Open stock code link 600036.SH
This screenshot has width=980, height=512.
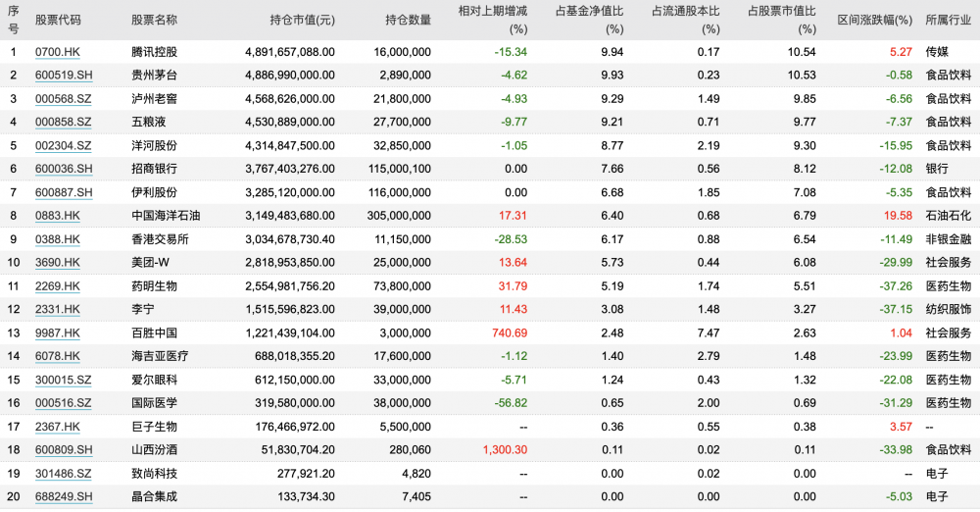(x=64, y=169)
